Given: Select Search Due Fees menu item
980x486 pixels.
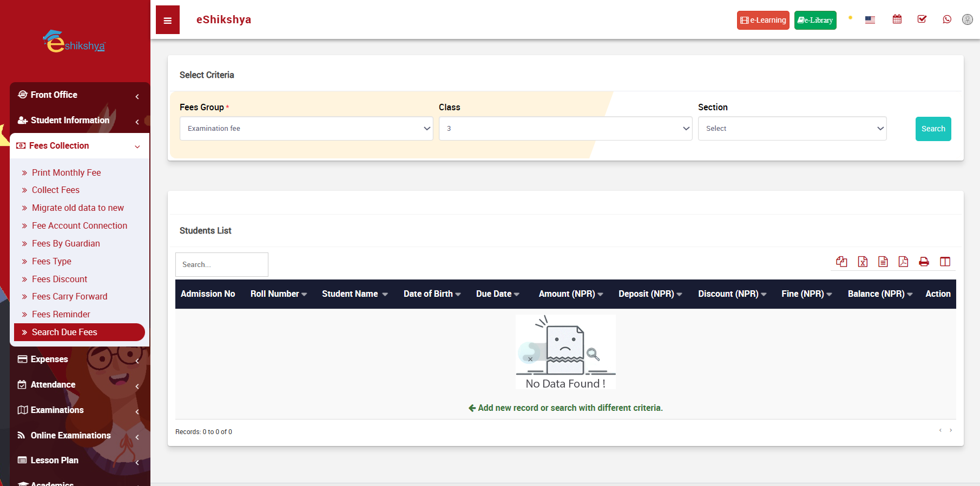Looking at the screenshot, I should point(80,332).
